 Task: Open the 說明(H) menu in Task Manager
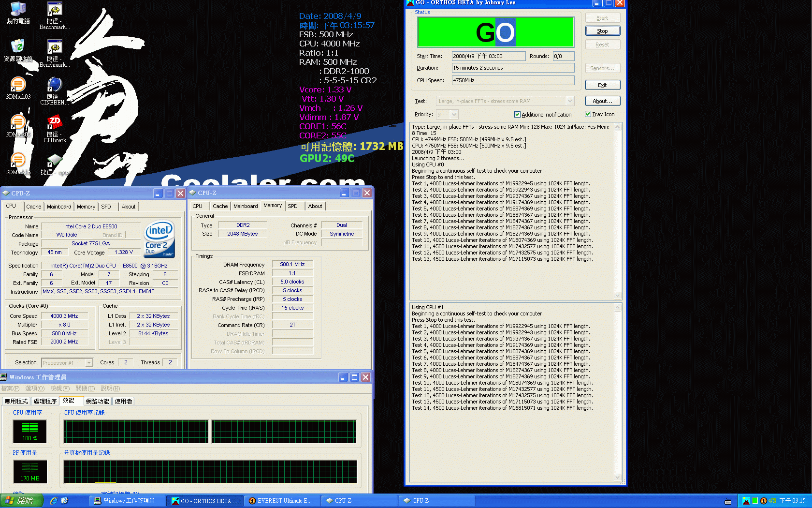[x=110, y=388]
